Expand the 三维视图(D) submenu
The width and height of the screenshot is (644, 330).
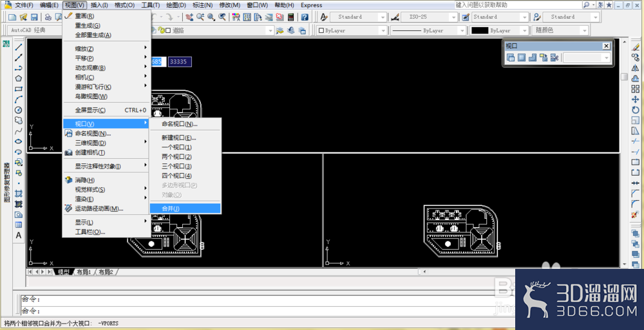[x=107, y=143]
